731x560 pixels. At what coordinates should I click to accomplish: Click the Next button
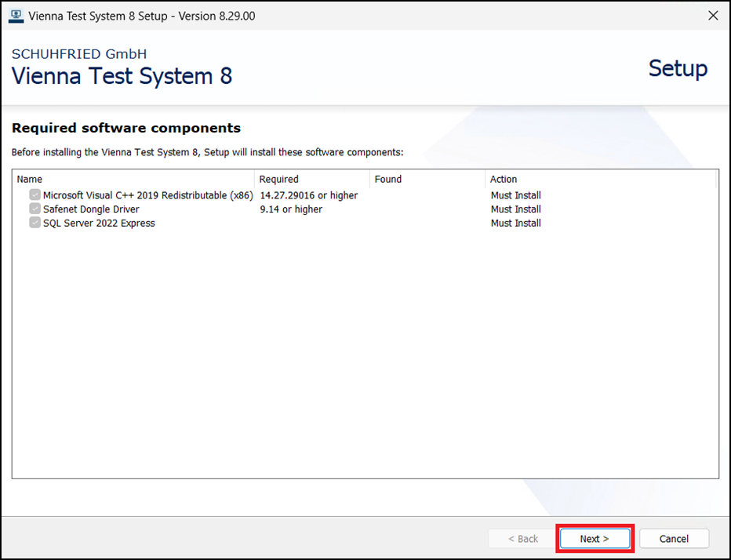pos(595,539)
